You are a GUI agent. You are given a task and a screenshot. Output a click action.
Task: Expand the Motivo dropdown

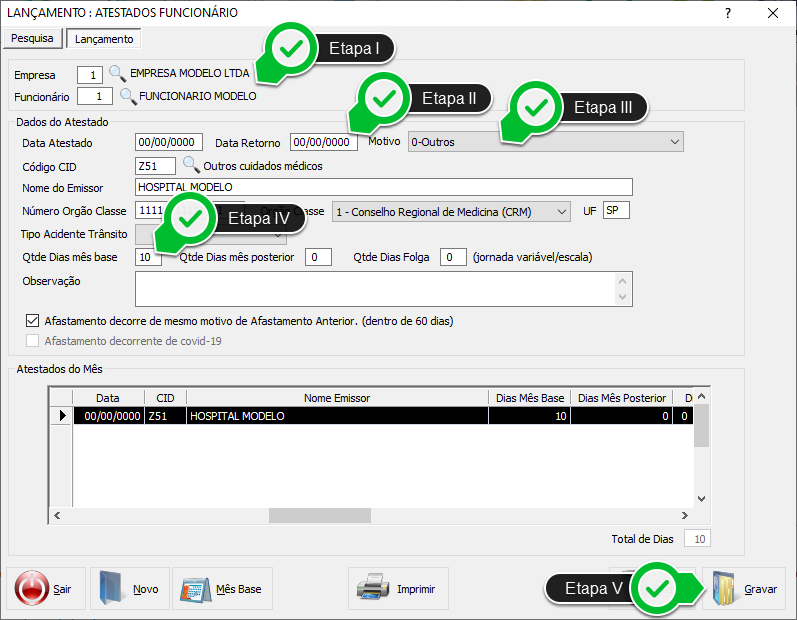pos(674,142)
